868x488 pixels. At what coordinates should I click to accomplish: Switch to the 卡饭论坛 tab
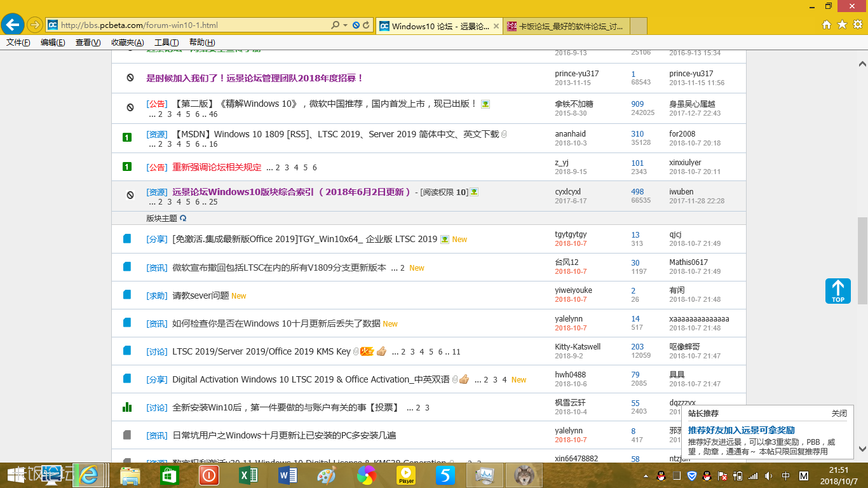pos(566,26)
